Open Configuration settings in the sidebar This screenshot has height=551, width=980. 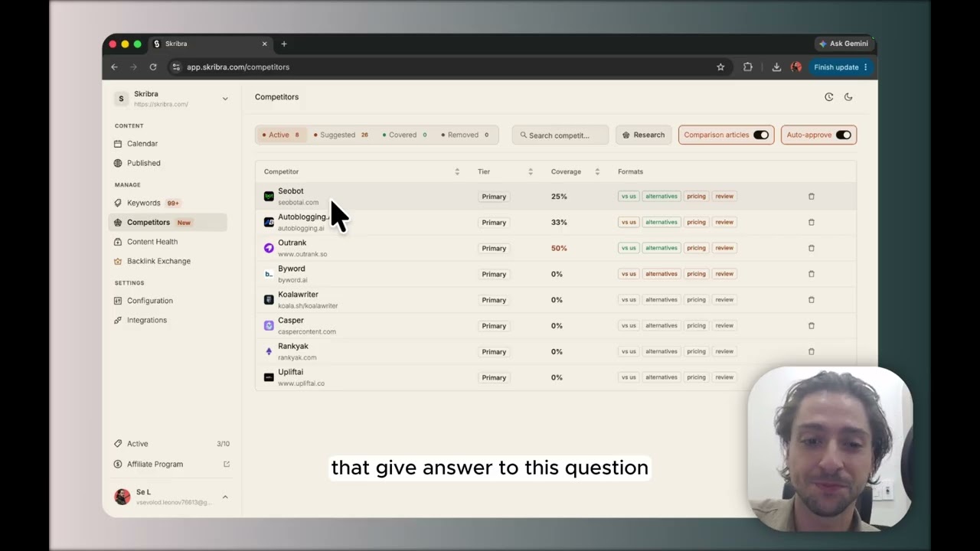click(x=150, y=301)
